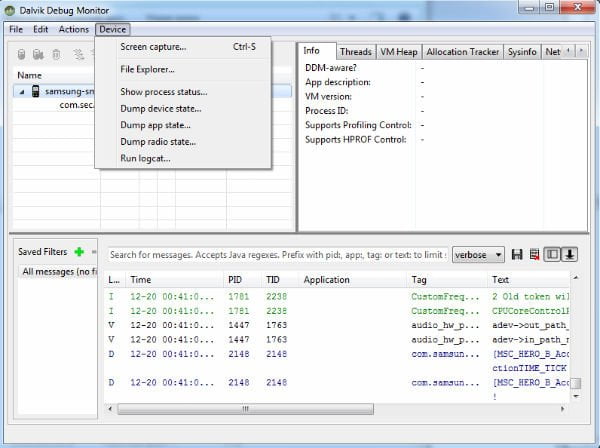Click the Cause GC trash icon

[56, 54]
